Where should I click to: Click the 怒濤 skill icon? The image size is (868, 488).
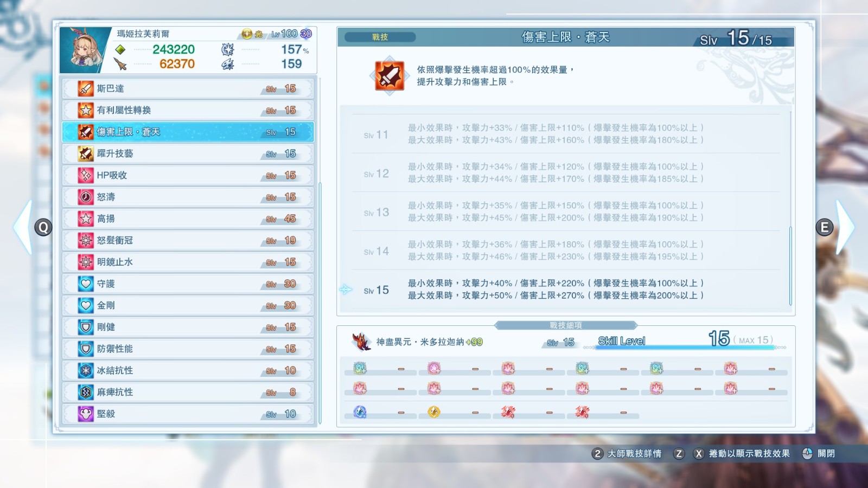click(86, 197)
